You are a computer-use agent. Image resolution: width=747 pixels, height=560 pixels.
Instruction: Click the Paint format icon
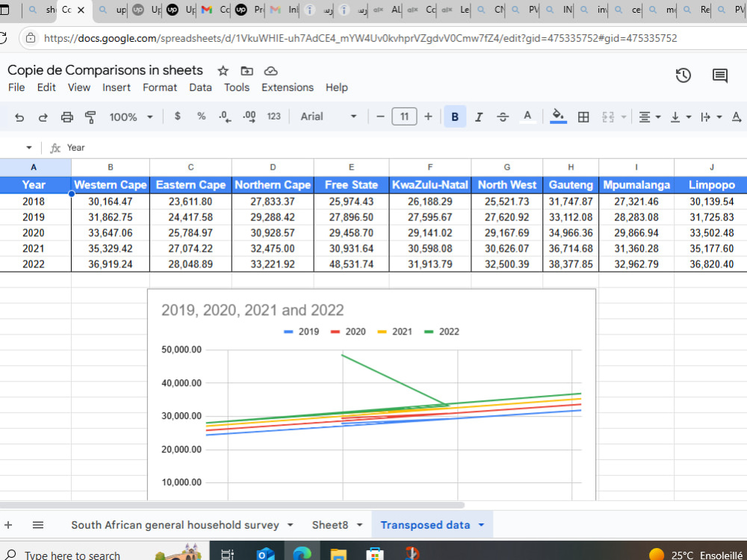90,116
